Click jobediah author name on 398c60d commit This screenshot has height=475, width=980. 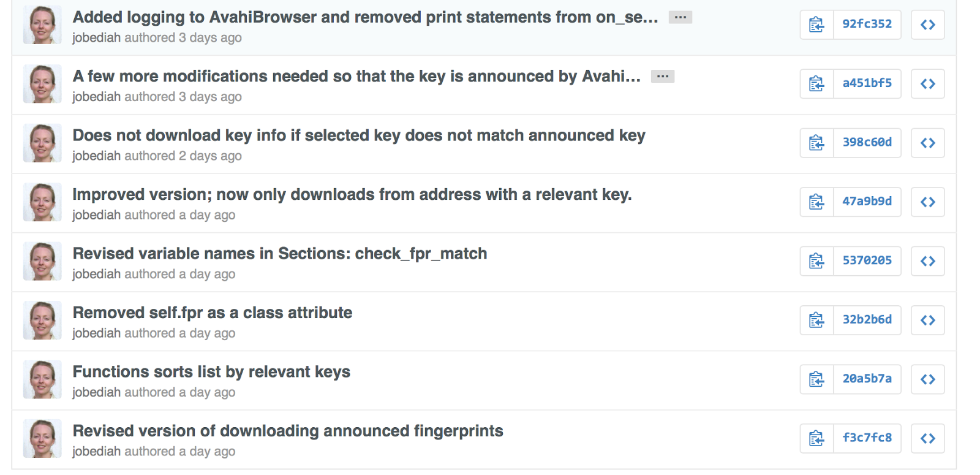(96, 156)
